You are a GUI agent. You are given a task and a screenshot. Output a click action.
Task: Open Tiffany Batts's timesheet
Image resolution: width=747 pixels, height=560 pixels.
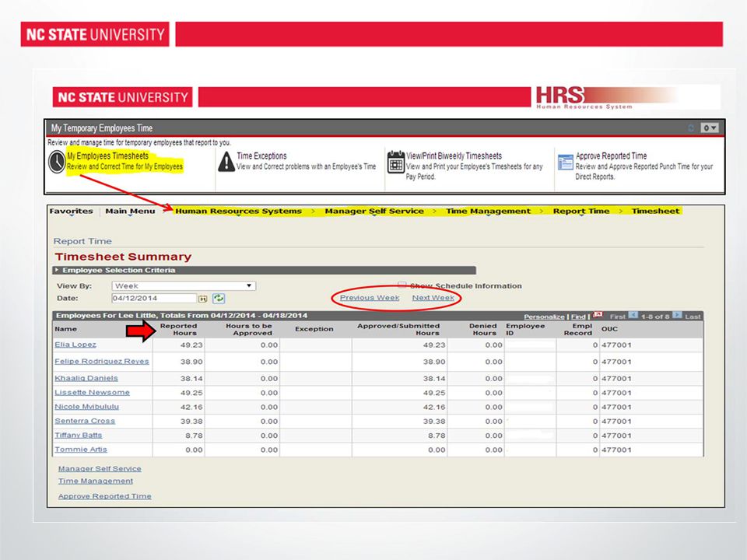[78, 436]
